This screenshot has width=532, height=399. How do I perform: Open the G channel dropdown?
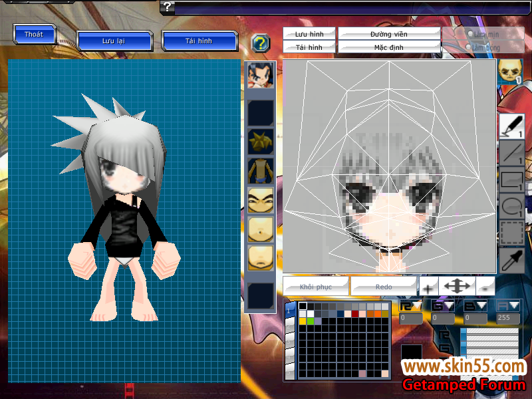(x=442, y=306)
